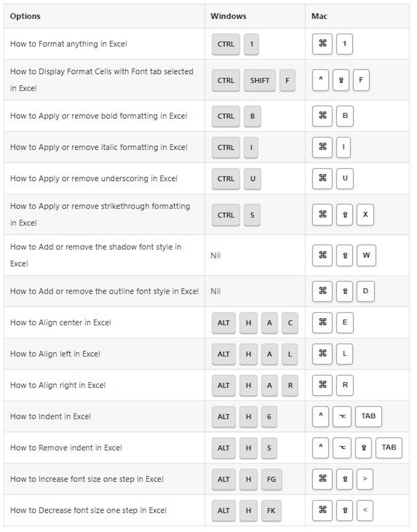Click the CTRL key in the bold formatting row
The width and height of the screenshot is (417, 532).
pyautogui.click(x=226, y=116)
